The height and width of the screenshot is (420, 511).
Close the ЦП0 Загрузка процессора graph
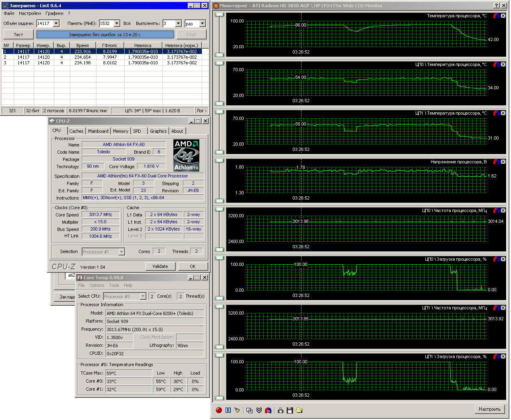pyautogui.click(x=503, y=259)
